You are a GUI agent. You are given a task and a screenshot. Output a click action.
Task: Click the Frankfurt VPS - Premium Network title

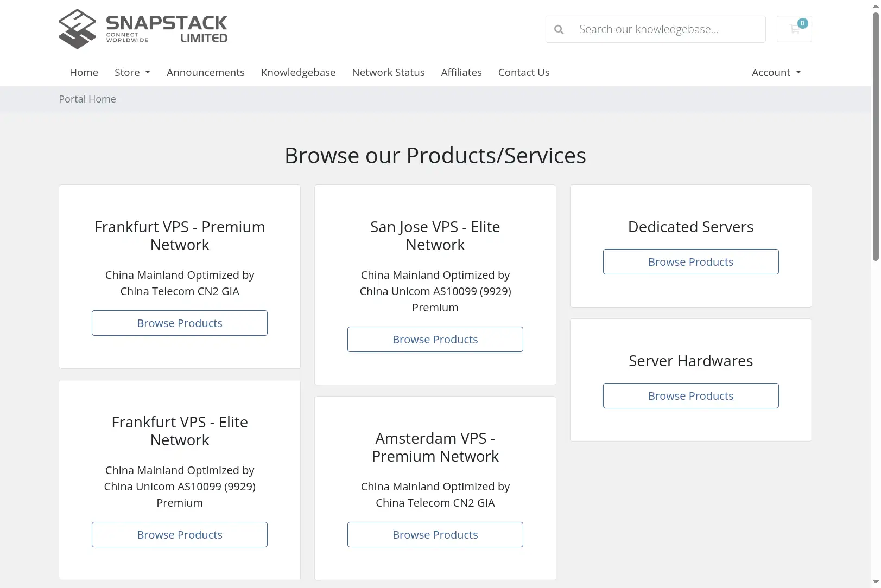coord(180,235)
